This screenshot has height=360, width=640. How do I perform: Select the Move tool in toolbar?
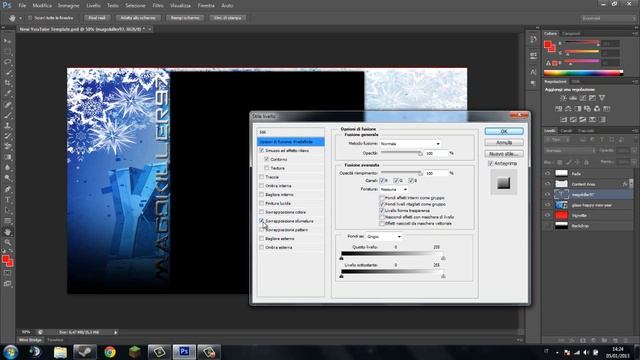(x=8, y=41)
